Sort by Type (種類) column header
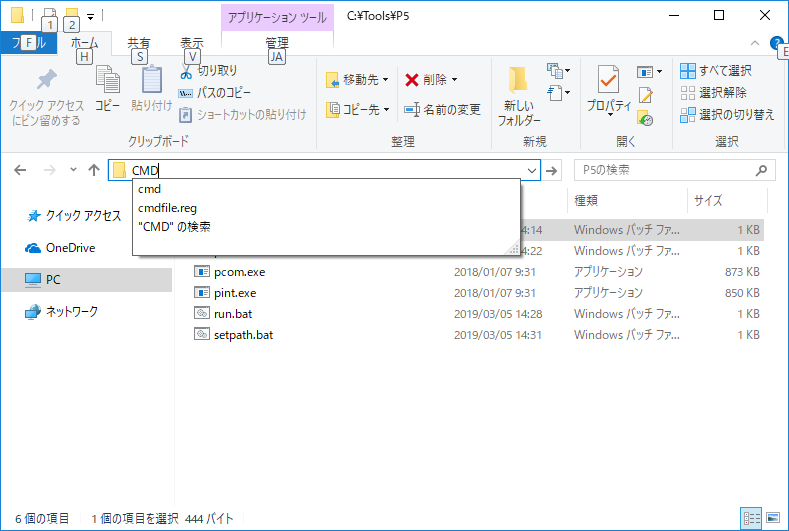The width and height of the screenshot is (789, 531). tap(627, 200)
